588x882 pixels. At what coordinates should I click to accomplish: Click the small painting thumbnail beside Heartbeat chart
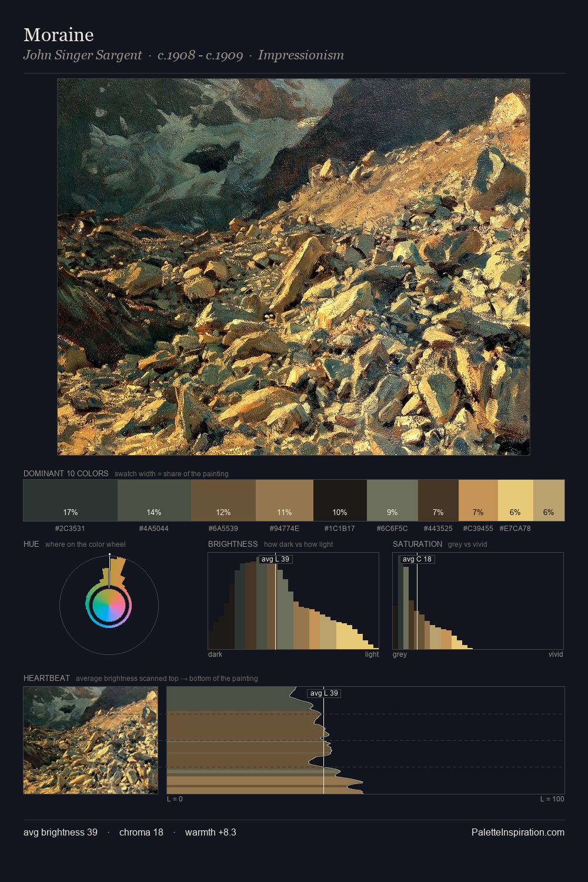(x=91, y=740)
